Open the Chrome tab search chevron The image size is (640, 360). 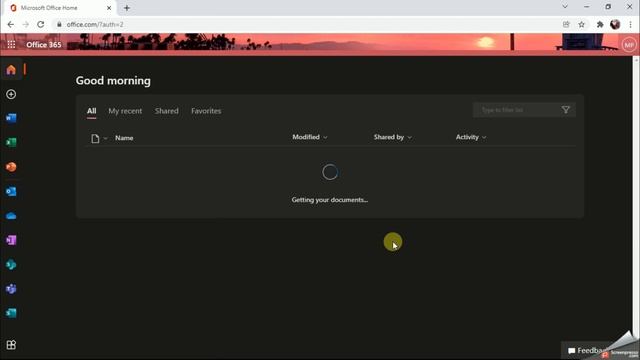coord(565,7)
